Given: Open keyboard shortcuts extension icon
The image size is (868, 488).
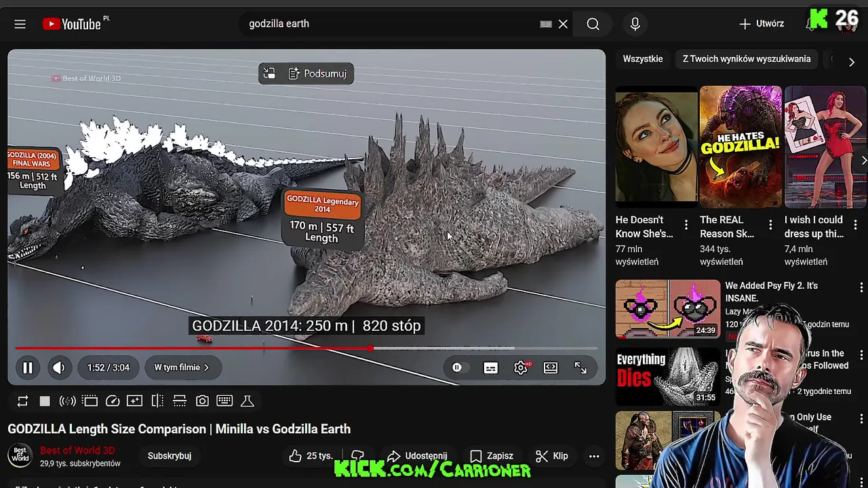Looking at the screenshot, I should [224, 401].
